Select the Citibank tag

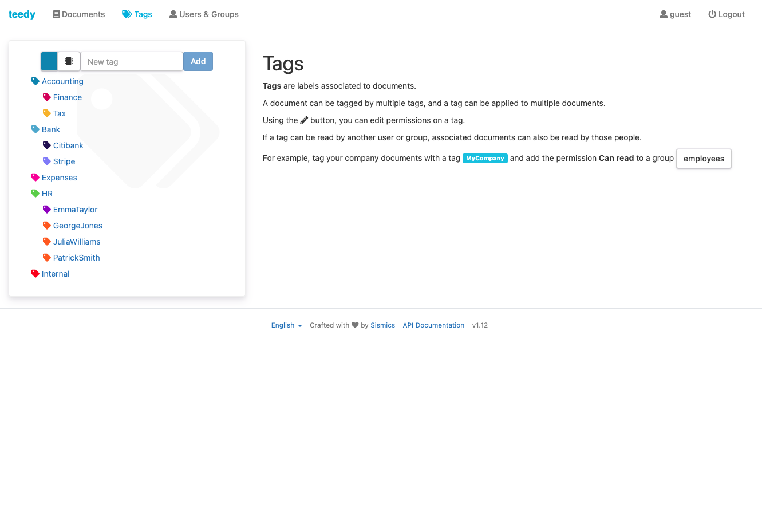[x=68, y=145]
